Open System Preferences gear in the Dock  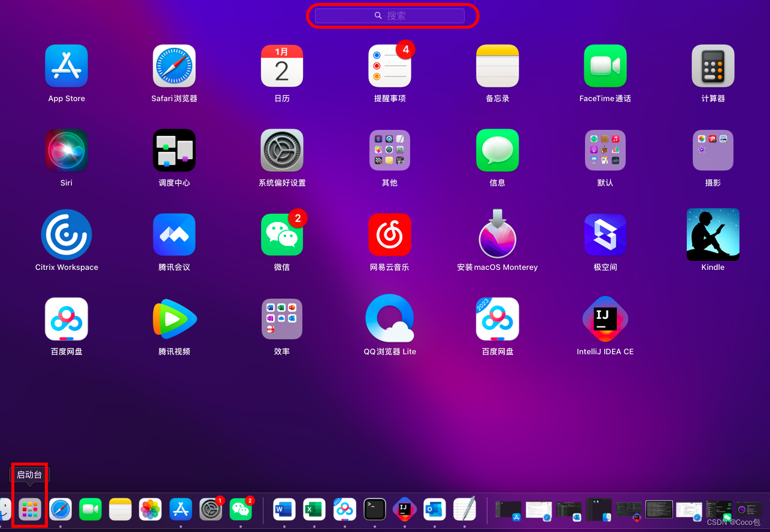click(211, 509)
